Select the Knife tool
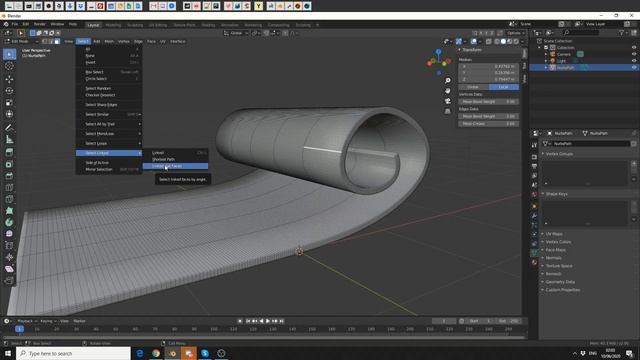This screenshot has width=640, height=360. [x=9, y=199]
